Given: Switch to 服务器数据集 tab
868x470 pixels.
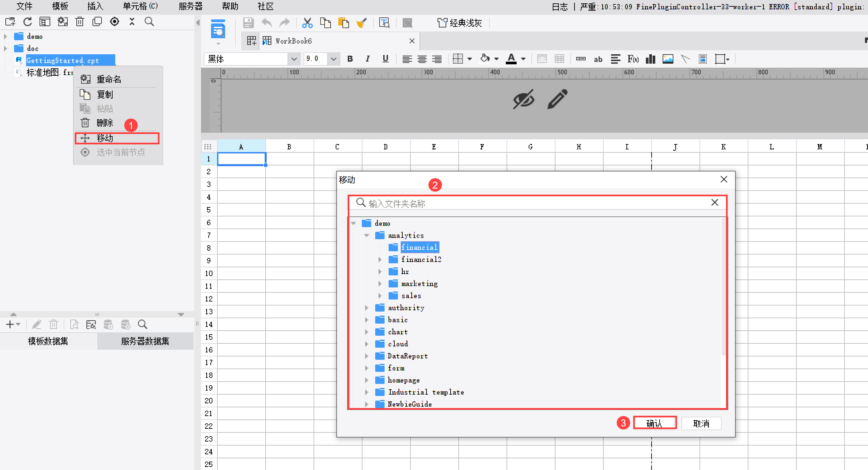Looking at the screenshot, I should (x=145, y=341).
